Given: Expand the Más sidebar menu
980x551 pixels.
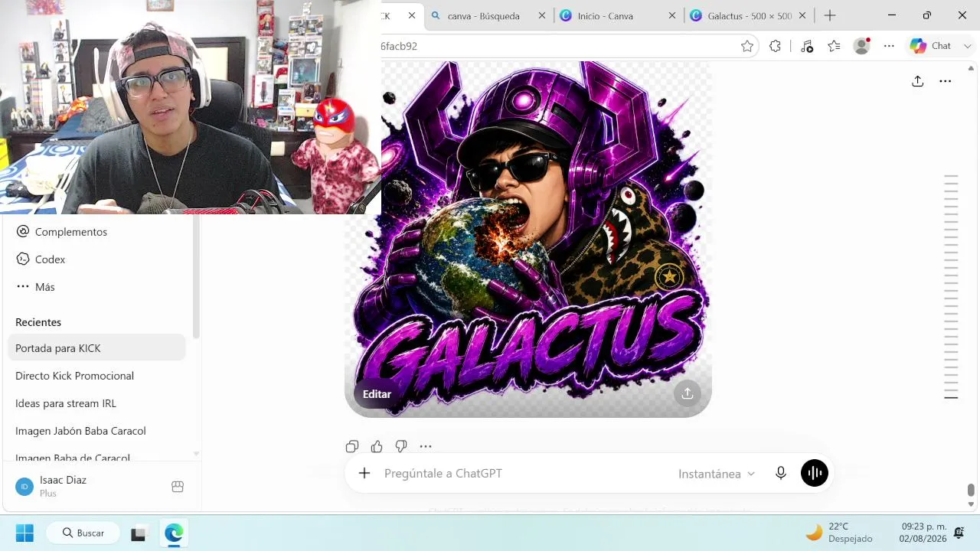Looking at the screenshot, I should [x=35, y=287].
